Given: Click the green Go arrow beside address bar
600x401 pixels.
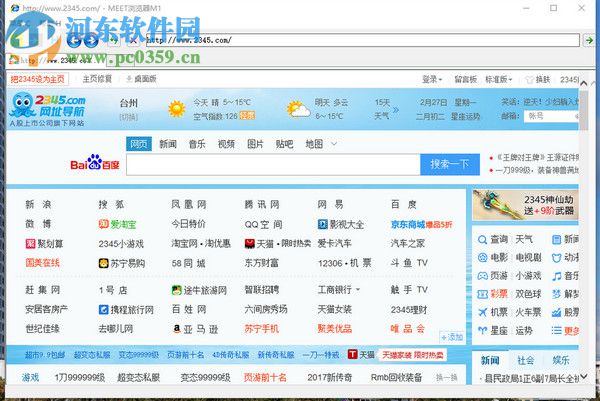Looking at the screenshot, I should tap(589, 40).
